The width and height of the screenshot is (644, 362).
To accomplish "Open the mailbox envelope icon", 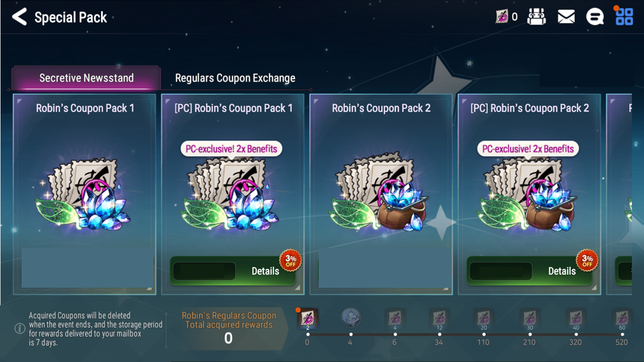I will (566, 17).
